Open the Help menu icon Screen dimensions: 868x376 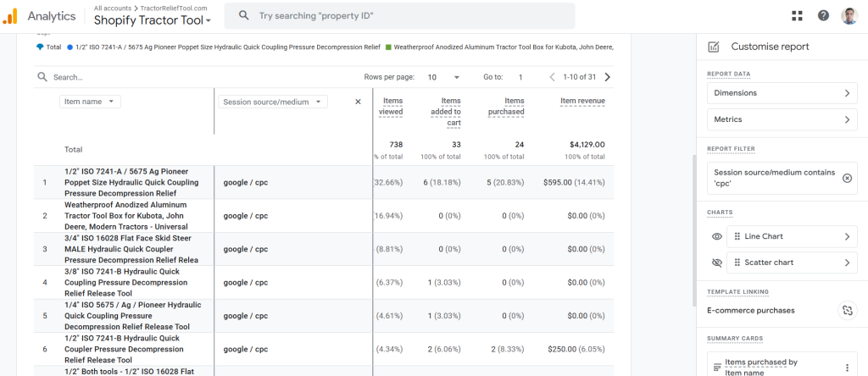pos(823,15)
